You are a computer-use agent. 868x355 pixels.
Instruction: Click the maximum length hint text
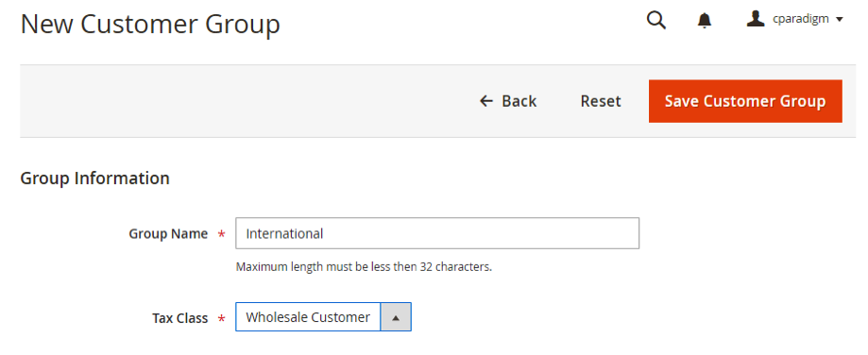pos(364,266)
